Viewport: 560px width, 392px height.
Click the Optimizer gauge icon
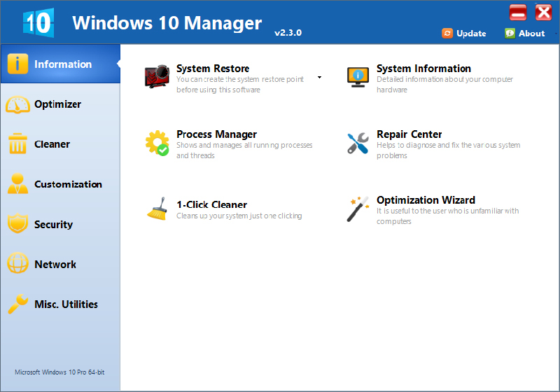coord(17,104)
